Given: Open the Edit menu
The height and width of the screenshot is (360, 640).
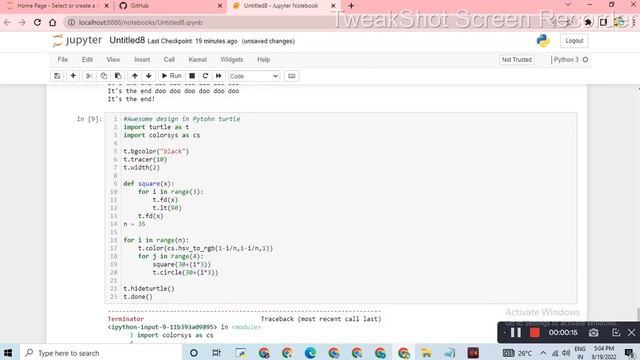Looking at the screenshot, I should (x=87, y=60).
